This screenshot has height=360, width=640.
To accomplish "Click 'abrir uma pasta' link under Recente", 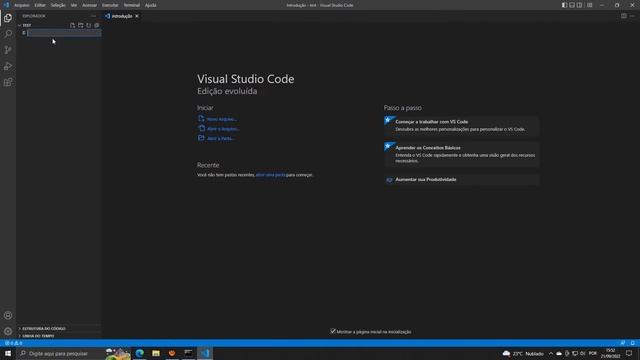I will pos(271,175).
